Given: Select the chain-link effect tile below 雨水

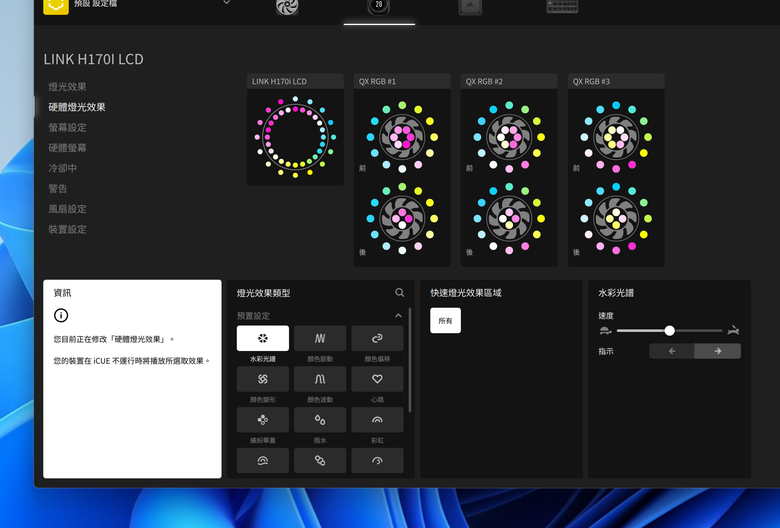Looking at the screenshot, I should [320, 460].
